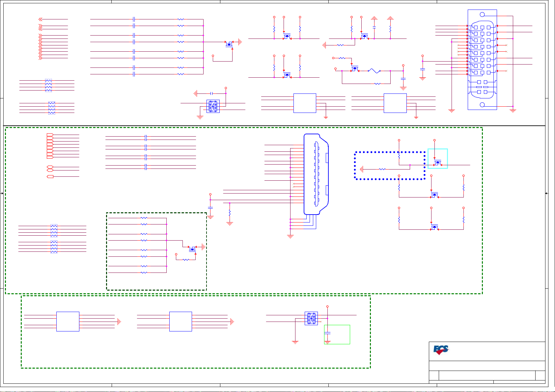Select the diode array chip beside the green rectangle
Image resolution: width=555 pixels, height=392 pixels.
click(x=311, y=319)
